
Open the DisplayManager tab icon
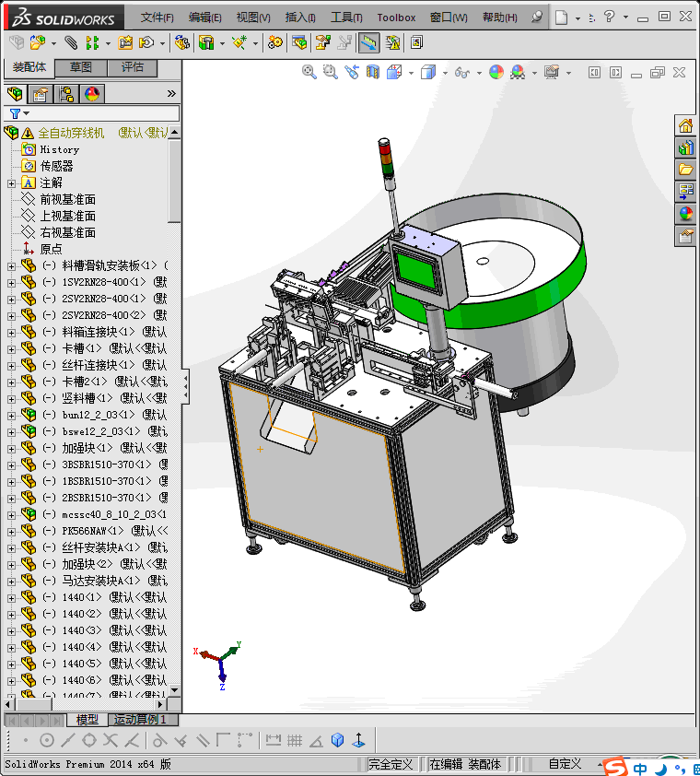click(91, 93)
